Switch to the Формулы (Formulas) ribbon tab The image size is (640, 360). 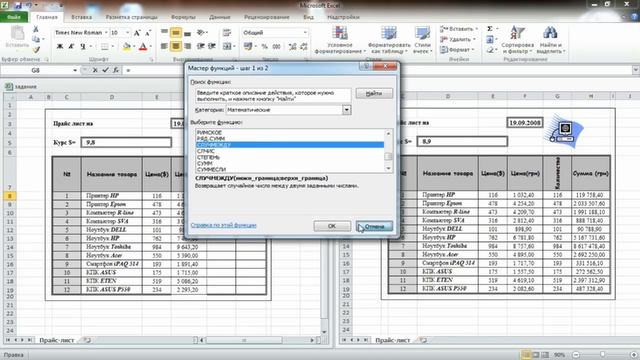[183, 17]
